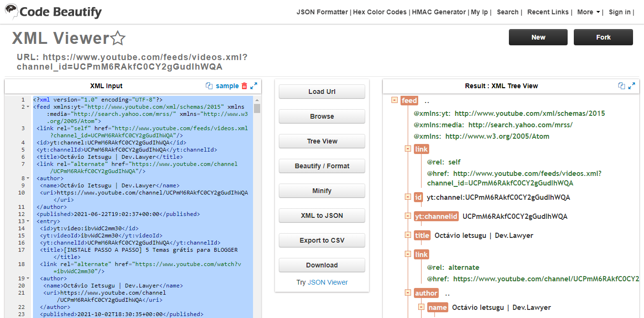Click the Fork button
Screen dimensions: 644x318
[x=603, y=37]
